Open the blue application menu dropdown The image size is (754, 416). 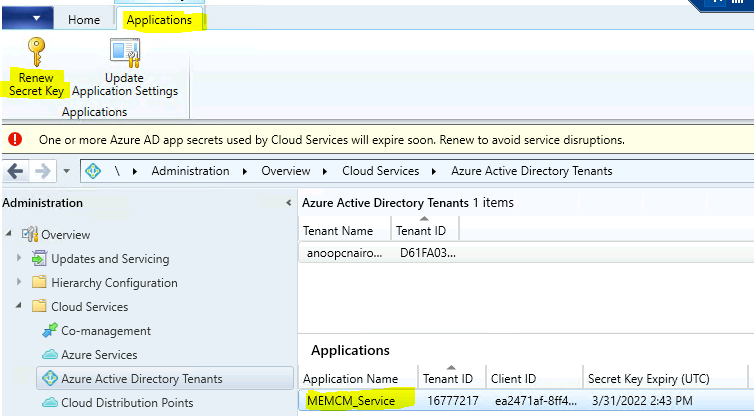[27, 18]
